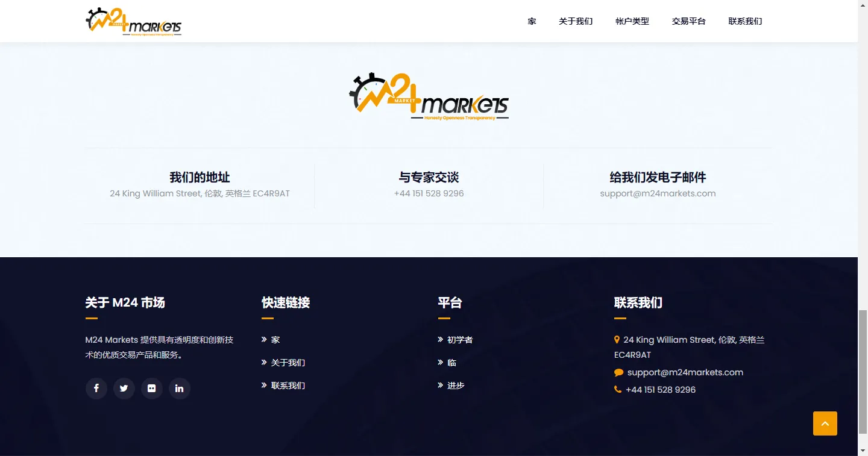Click the 与专家交谈 heading
This screenshot has width=868, height=456.
tap(429, 177)
